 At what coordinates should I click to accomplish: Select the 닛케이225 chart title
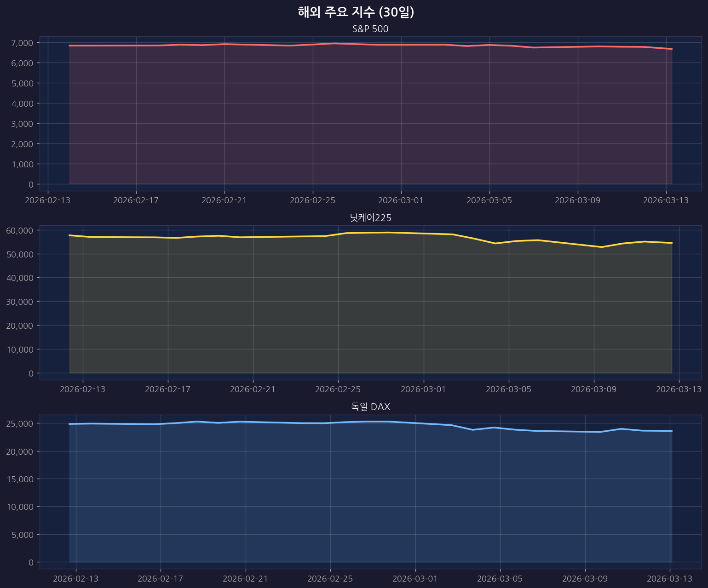pyautogui.click(x=370, y=218)
